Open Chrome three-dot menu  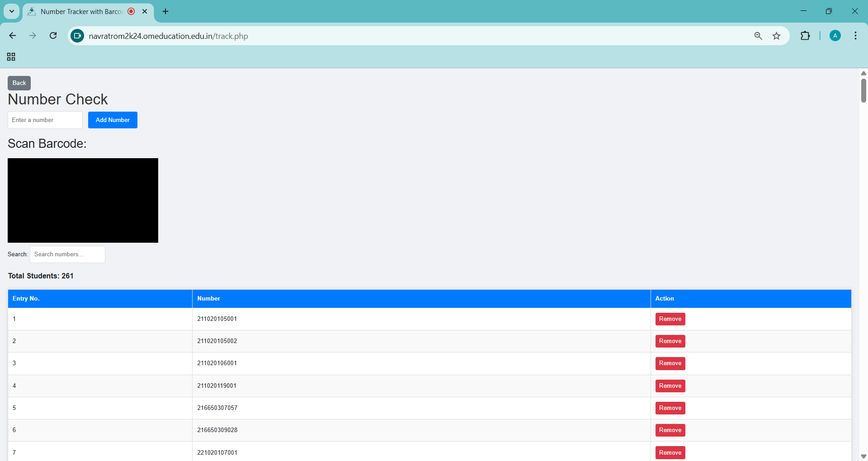click(855, 36)
